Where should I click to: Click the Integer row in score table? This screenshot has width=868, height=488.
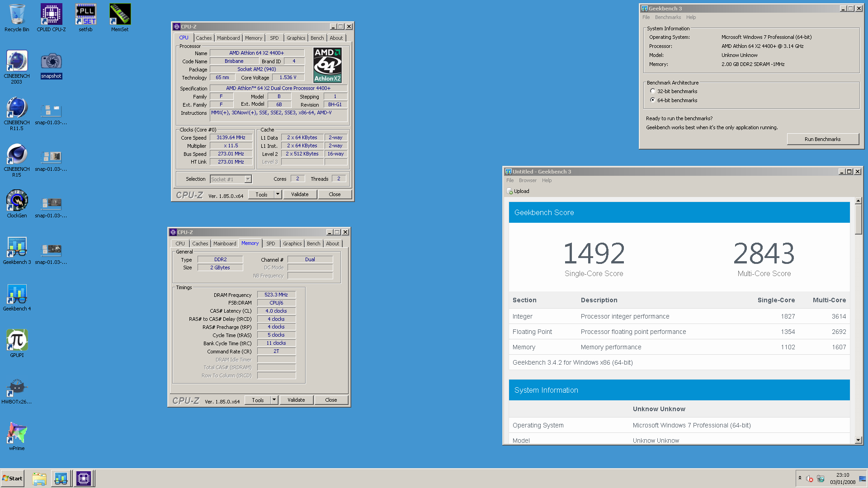tap(679, 316)
